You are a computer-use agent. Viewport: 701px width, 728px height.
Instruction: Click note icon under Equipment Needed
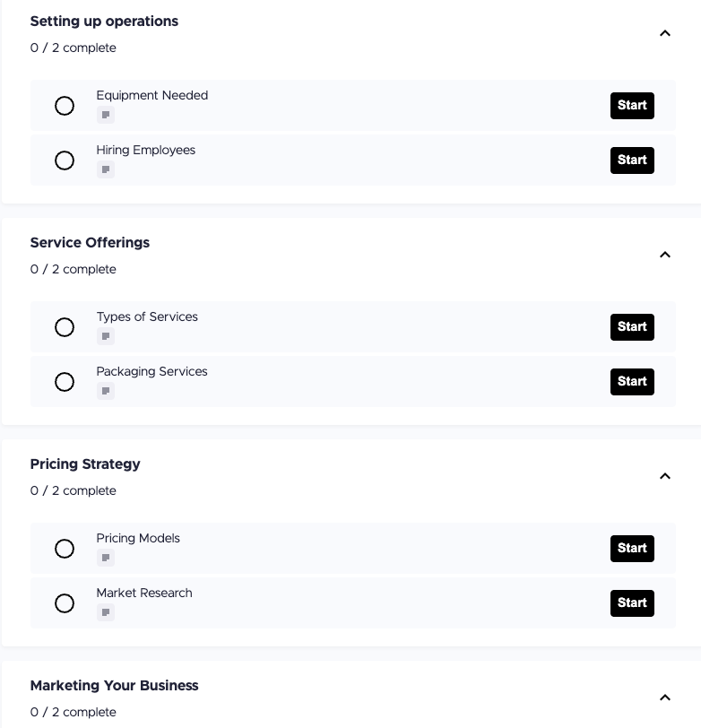(106, 116)
